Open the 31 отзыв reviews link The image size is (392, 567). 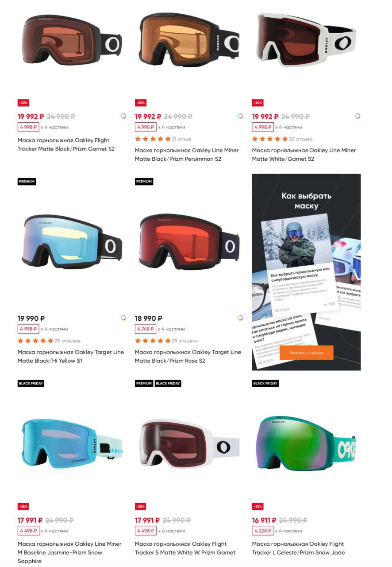[x=181, y=139]
